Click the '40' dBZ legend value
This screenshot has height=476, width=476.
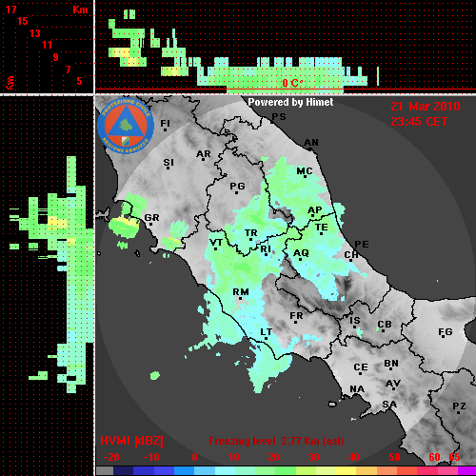354,457
